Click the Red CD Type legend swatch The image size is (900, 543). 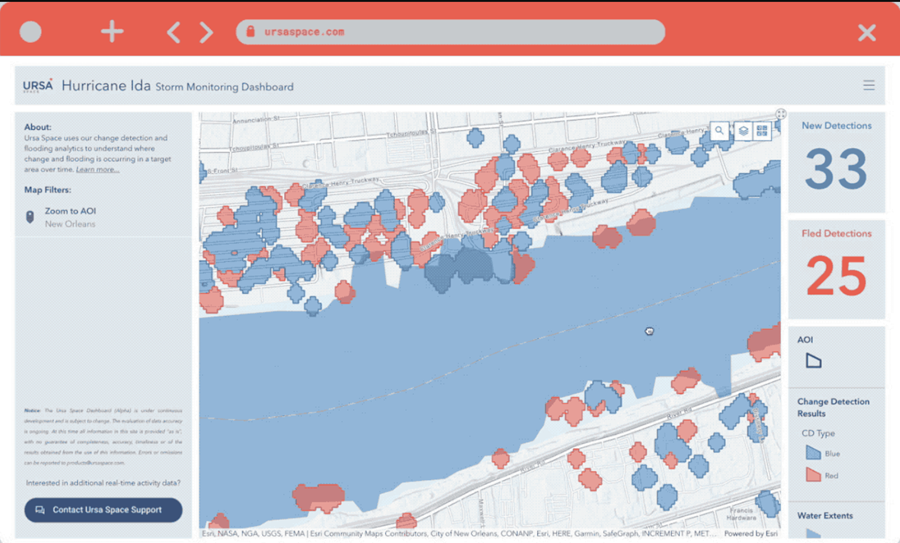(813, 476)
